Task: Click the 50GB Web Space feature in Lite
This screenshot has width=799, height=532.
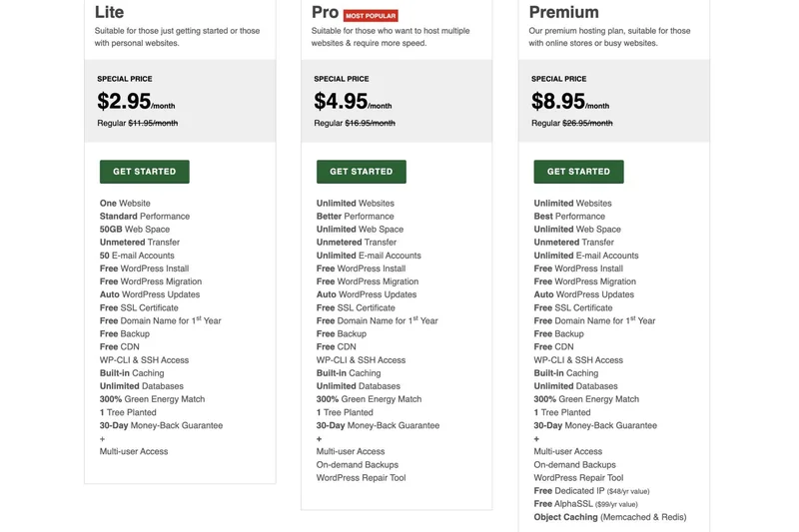Action: 135,230
